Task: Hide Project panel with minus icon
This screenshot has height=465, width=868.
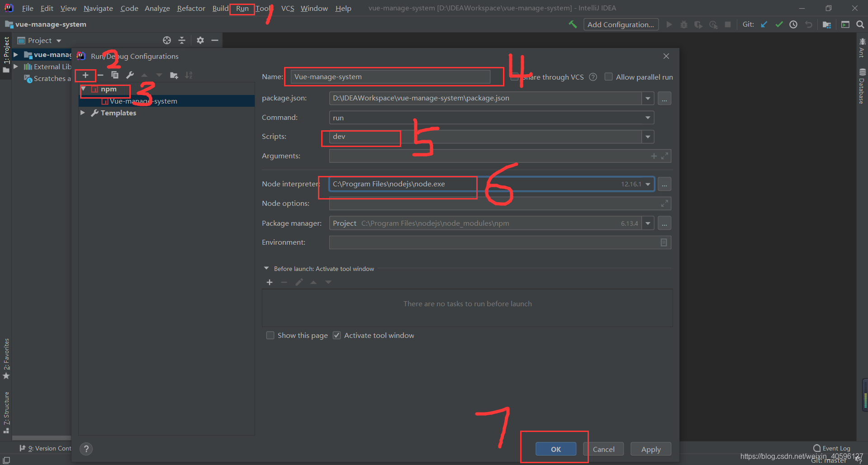Action: point(215,40)
